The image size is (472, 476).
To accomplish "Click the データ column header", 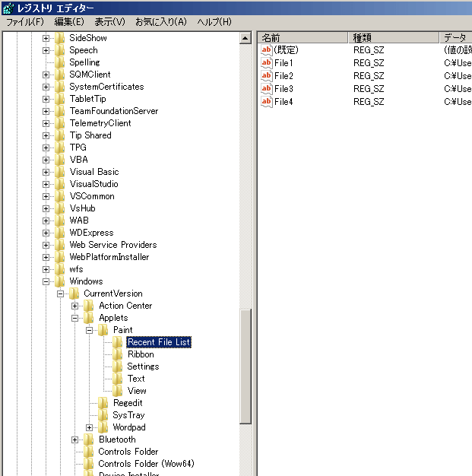I will [x=456, y=38].
